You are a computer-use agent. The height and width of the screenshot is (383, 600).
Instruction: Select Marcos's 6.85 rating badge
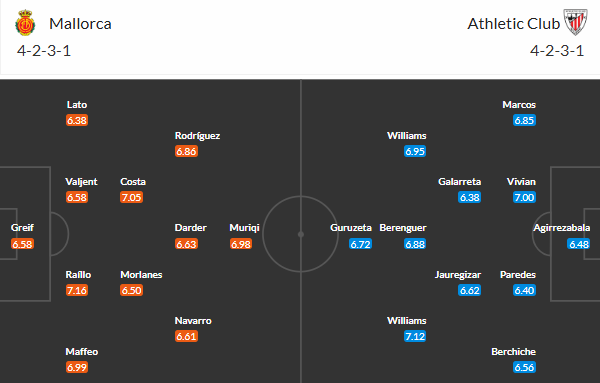tap(524, 121)
